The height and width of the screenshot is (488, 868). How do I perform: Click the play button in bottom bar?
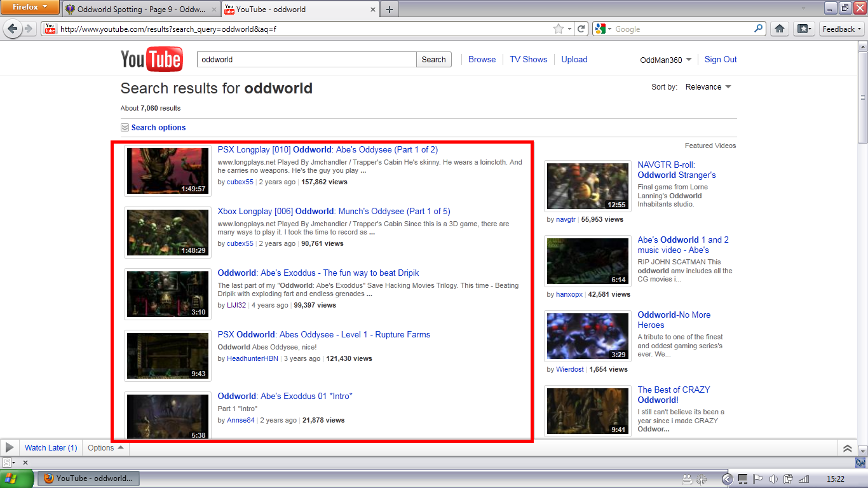10,448
